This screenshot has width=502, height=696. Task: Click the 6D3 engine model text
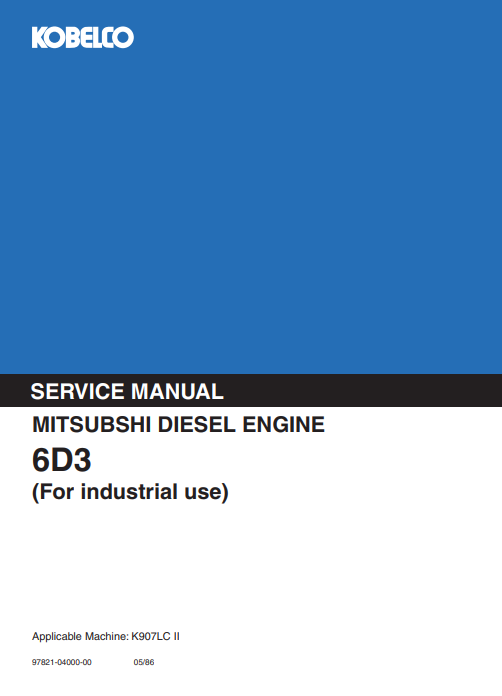point(62,460)
